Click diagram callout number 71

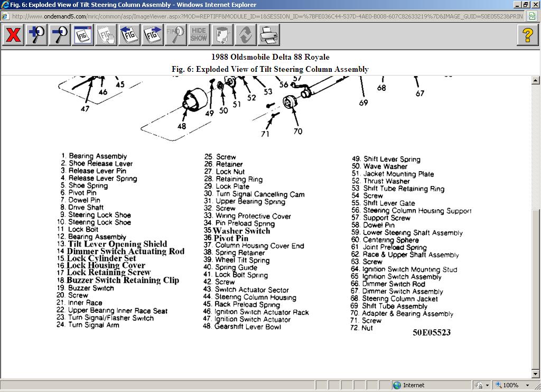(265, 134)
